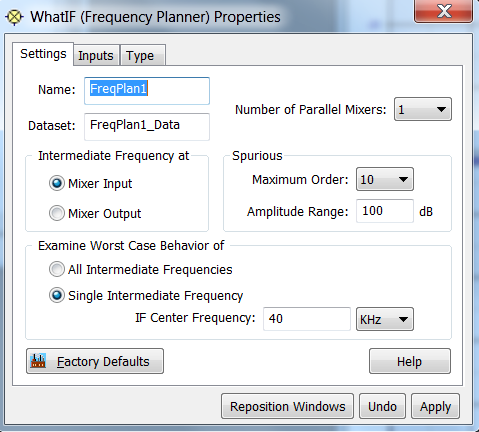Select All Intermediate Frequencies option

click(x=57, y=269)
